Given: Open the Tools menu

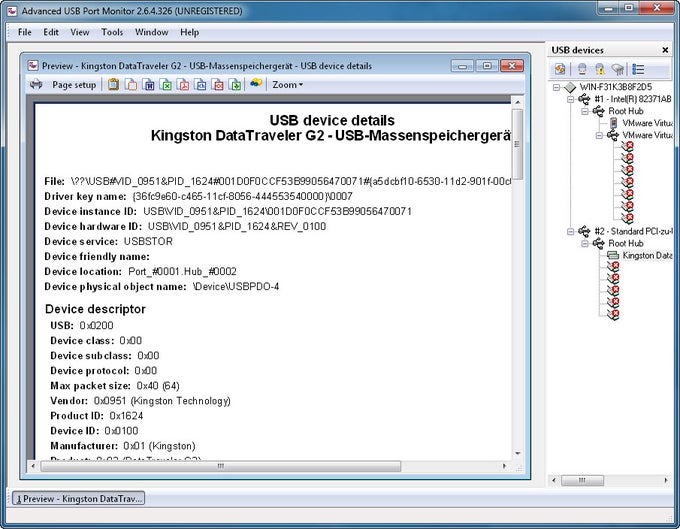Looking at the screenshot, I should tap(112, 32).
